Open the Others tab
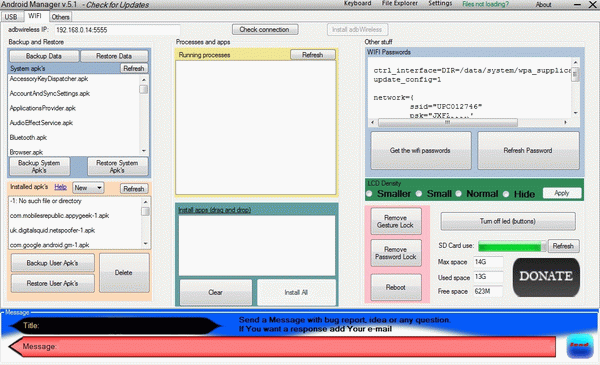 (x=60, y=17)
